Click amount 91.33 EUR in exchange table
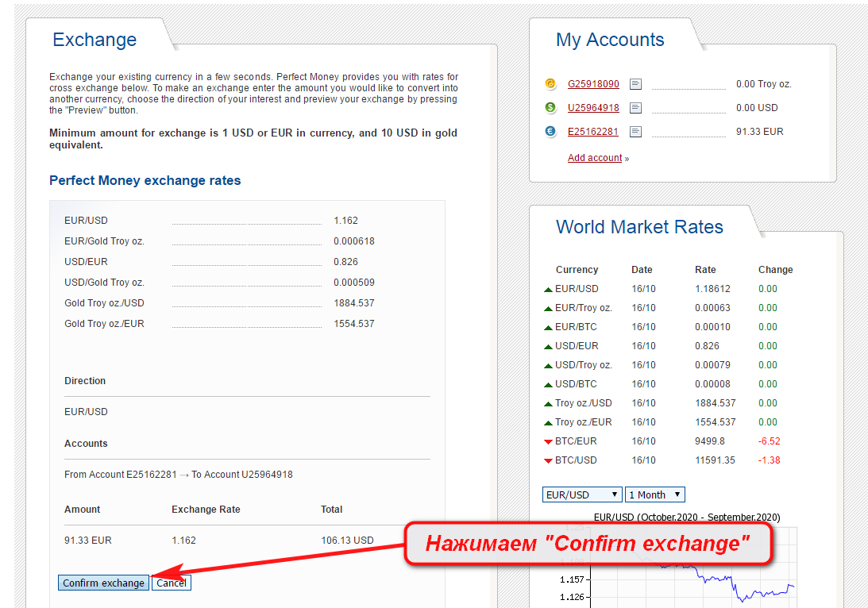Viewport: 868px width, 608px height. (87, 540)
